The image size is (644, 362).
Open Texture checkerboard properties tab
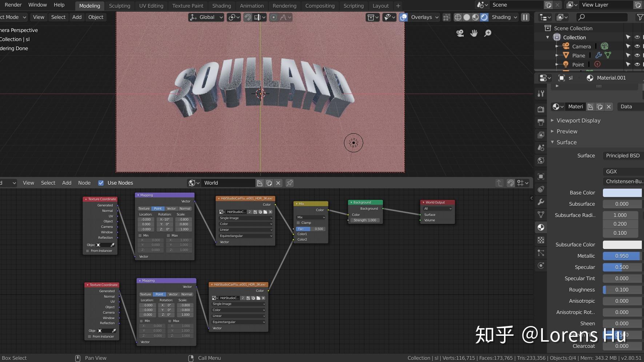[x=541, y=240]
